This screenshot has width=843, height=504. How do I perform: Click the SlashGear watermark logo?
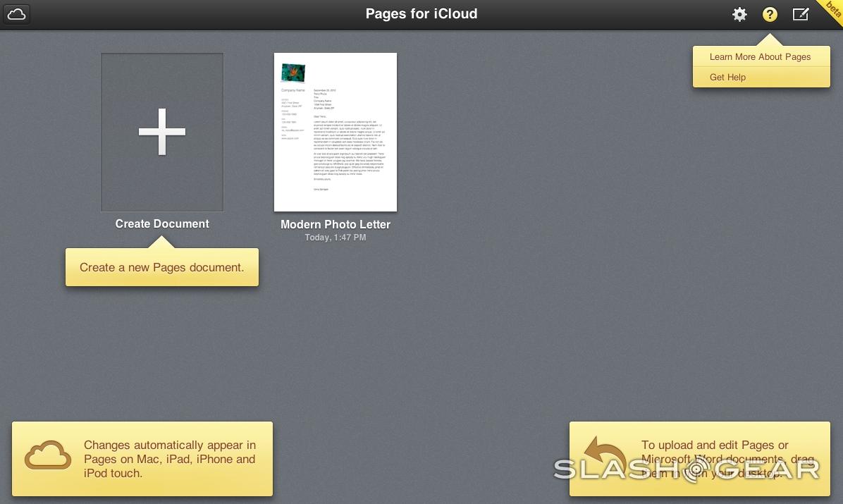point(687,469)
